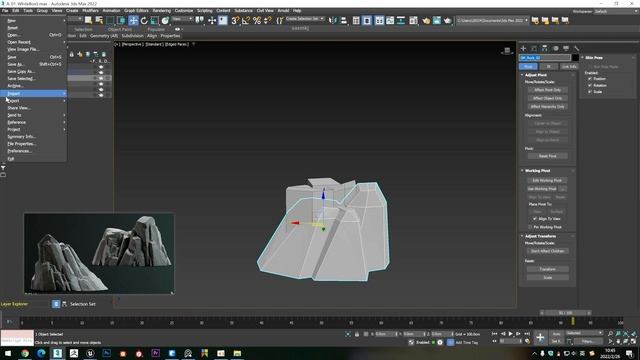Image resolution: width=640 pixels, height=360 pixels.
Task: Toggle the Angle Snap icon
Action: click(x=246, y=20)
